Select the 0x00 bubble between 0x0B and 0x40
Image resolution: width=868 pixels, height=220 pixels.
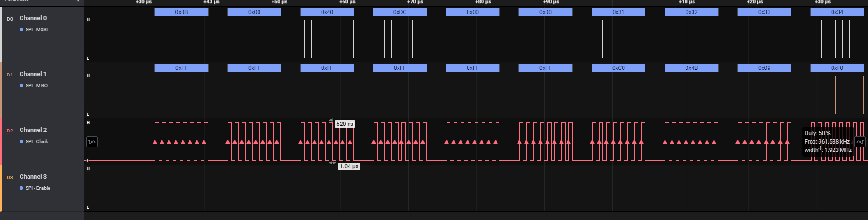pos(254,12)
